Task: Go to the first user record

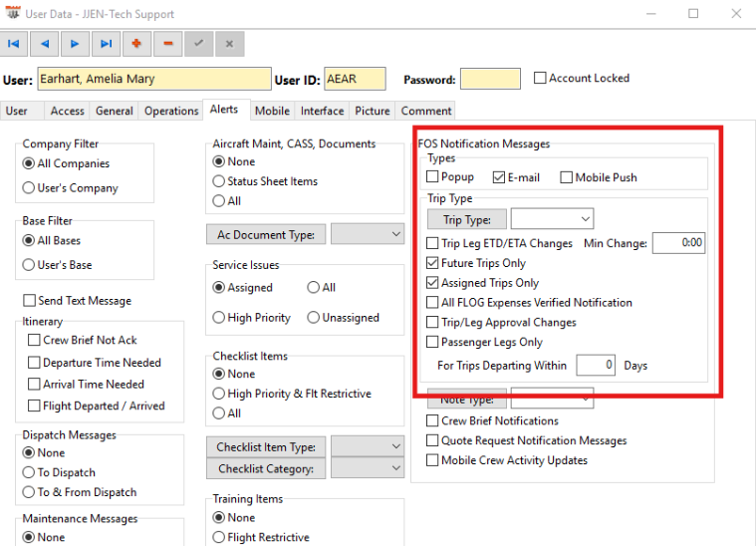Action: (x=14, y=44)
